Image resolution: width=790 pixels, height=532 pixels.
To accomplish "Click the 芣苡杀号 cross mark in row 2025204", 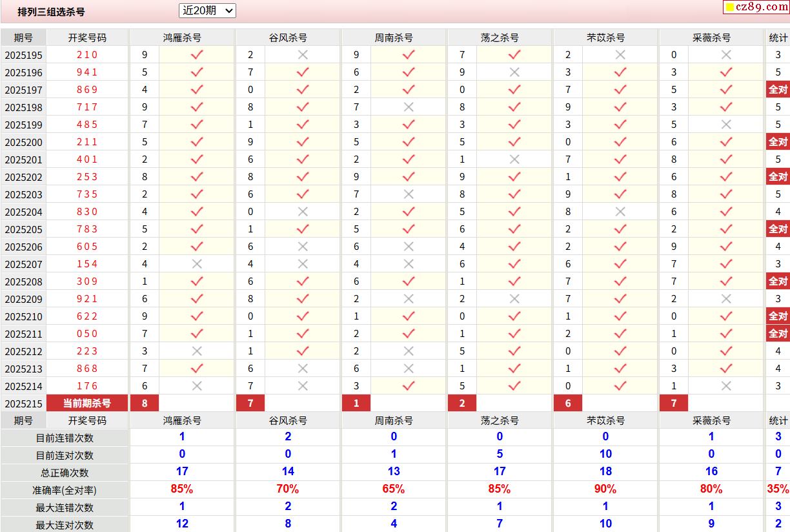I will (x=620, y=212).
